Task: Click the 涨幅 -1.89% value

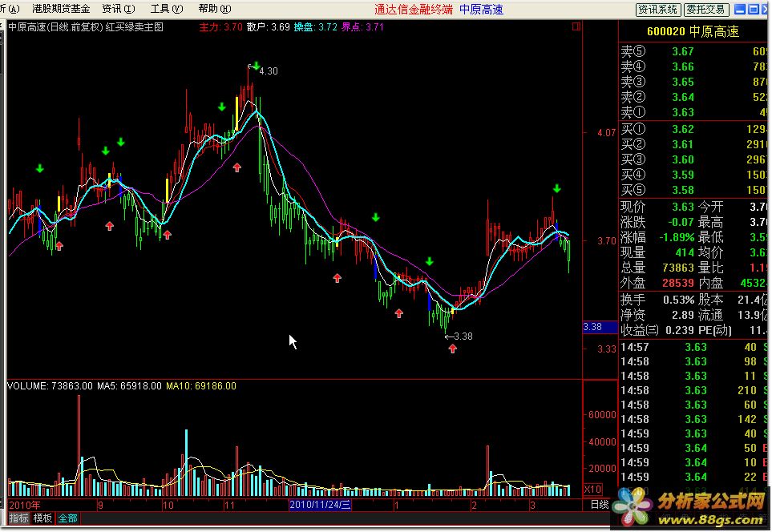Action: pos(677,237)
